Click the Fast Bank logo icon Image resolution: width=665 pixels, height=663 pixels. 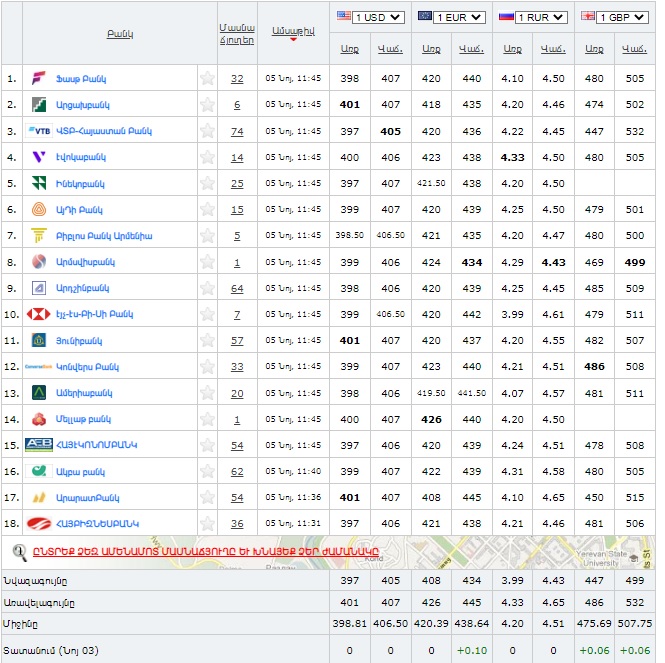tap(39, 79)
